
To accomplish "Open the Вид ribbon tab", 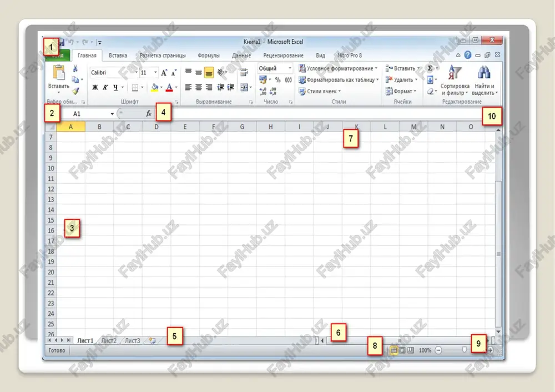I will pos(320,55).
